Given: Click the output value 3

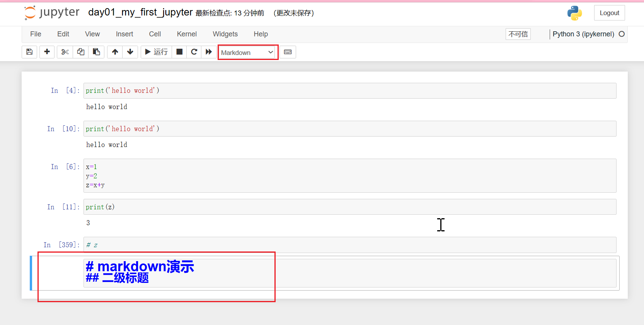Looking at the screenshot, I should (88, 223).
